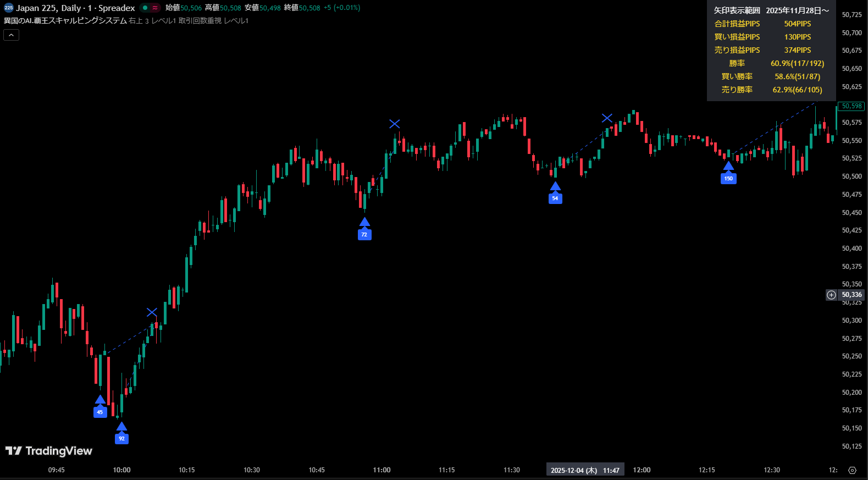Image resolution: width=868 pixels, height=480 pixels.
Task: Click the 50,725 price axis label
Action: pos(852,15)
